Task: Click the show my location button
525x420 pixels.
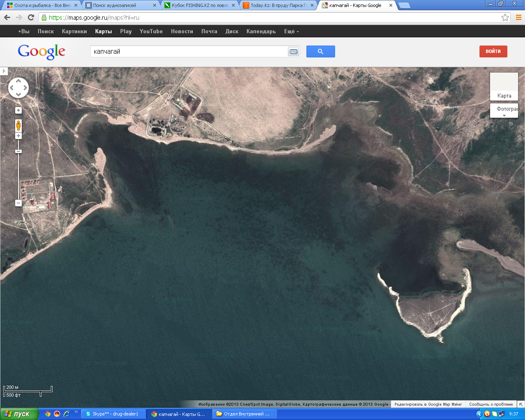Action: [18, 110]
